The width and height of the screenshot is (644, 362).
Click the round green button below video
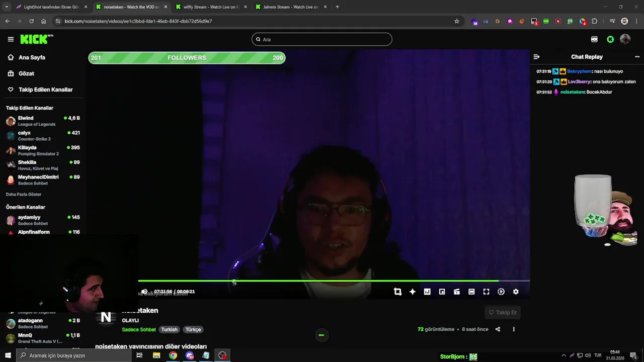tap(321, 335)
